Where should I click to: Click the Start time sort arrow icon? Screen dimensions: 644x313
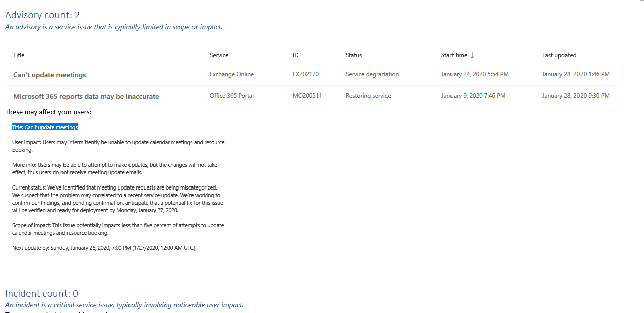point(472,55)
